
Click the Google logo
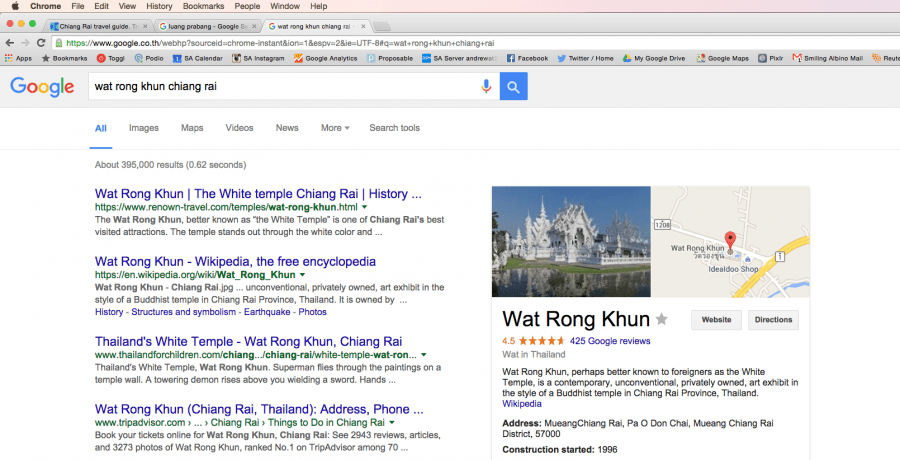point(42,87)
